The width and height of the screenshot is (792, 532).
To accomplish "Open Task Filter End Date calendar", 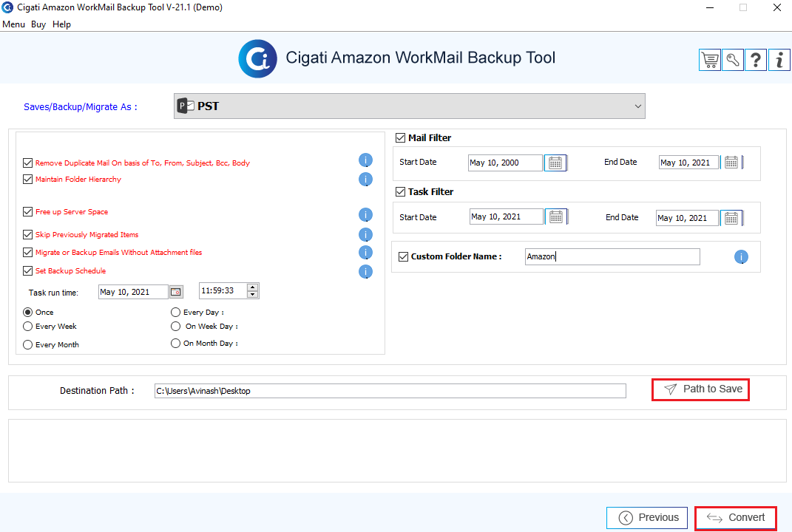I will (731, 218).
